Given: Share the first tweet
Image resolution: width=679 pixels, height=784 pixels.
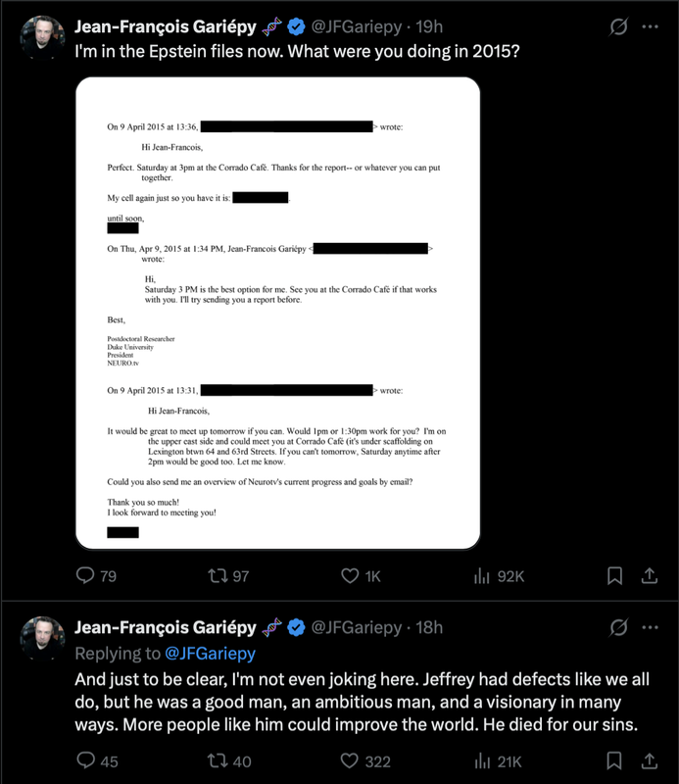Looking at the screenshot, I should point(650,576).
